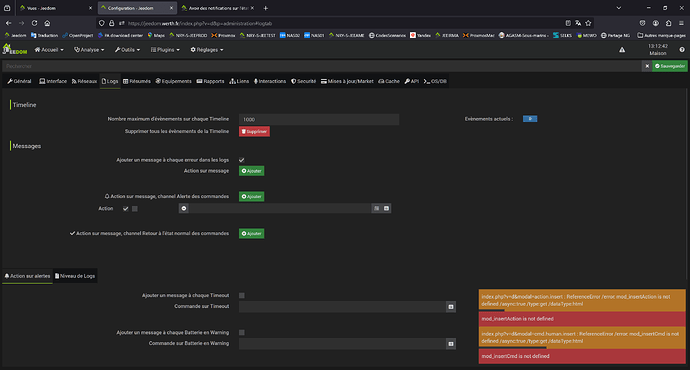Image resolution: width=690 pixels, height=370 pixels.
Task: Expand the Accueil dropdown menu
Action: (x=49, y=50)
